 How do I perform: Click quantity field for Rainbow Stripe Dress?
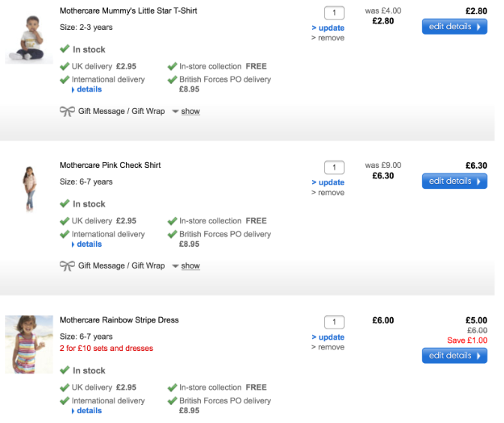[x=334, y=322]
